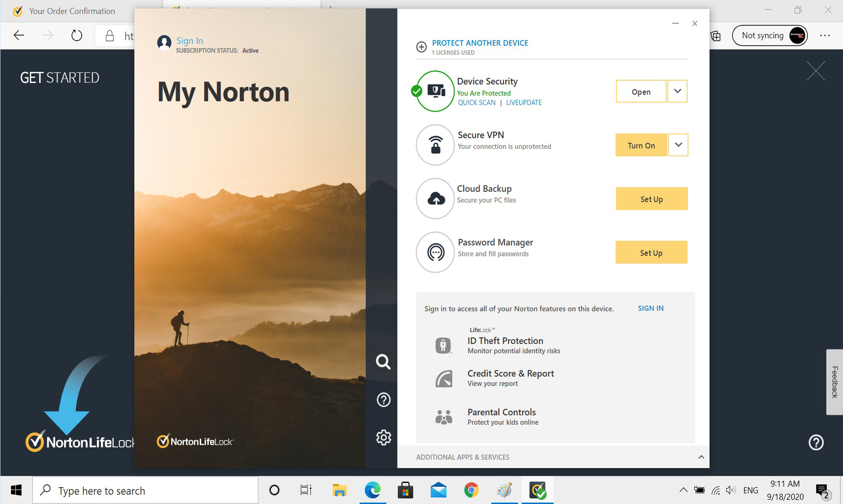Select LIVEUPDATE option

[524, 103]
